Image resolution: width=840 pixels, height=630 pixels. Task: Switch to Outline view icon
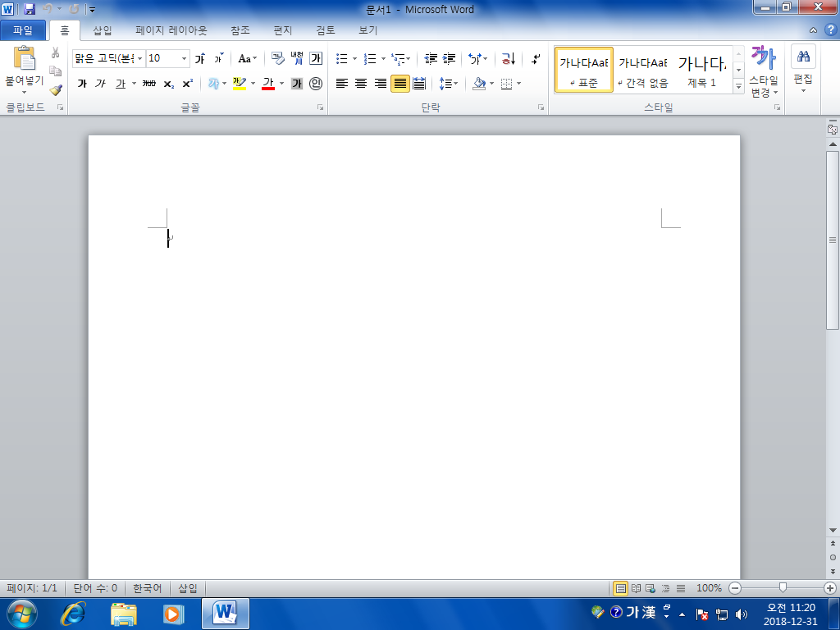tap(665, 588)
